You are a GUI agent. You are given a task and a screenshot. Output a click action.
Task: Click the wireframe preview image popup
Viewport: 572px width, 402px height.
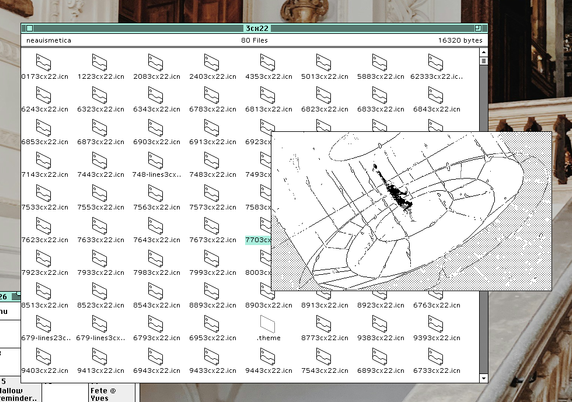coord(411,211)
